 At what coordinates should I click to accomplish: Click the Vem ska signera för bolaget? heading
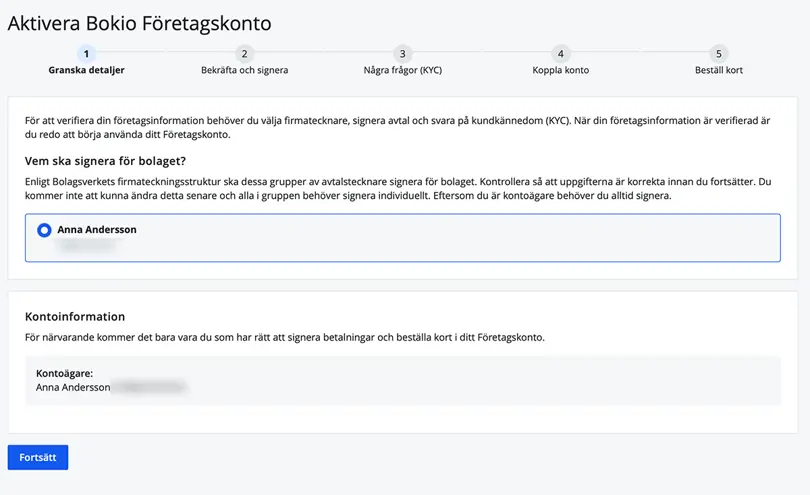105,161
